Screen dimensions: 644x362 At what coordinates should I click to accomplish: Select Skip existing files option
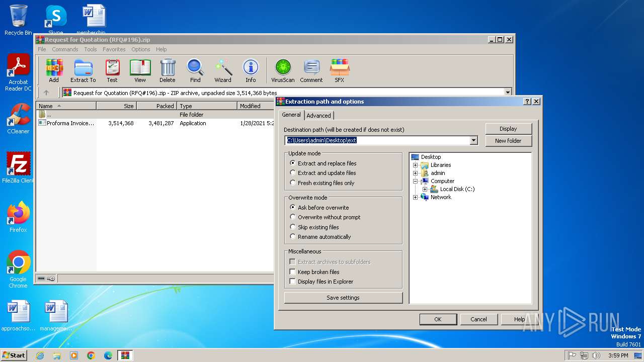(x=314, y=227)
